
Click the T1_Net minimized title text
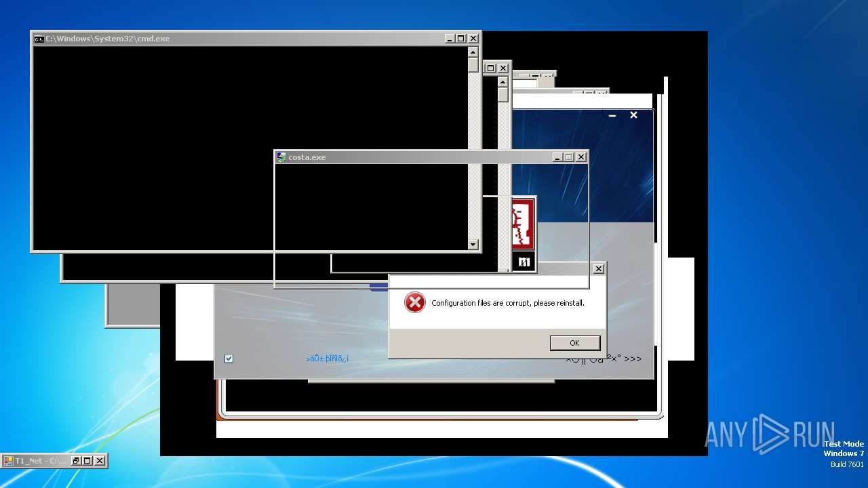click(41, 461)
